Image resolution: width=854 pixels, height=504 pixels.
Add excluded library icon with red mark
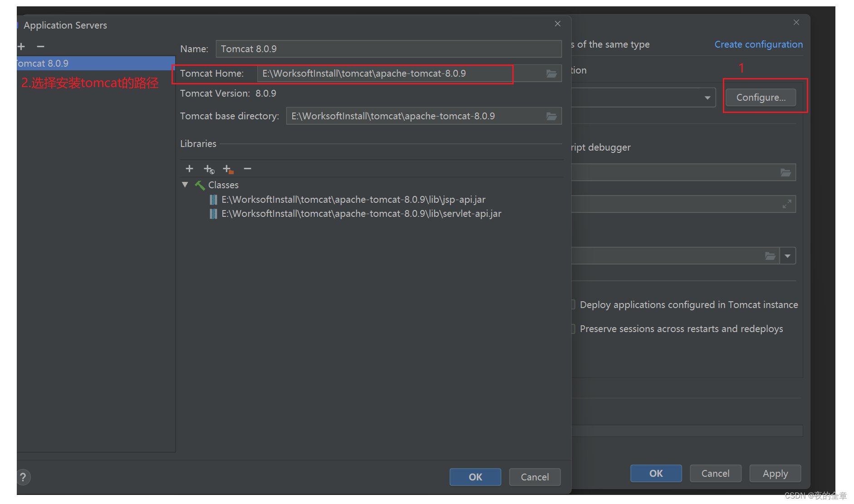[228, 169]
